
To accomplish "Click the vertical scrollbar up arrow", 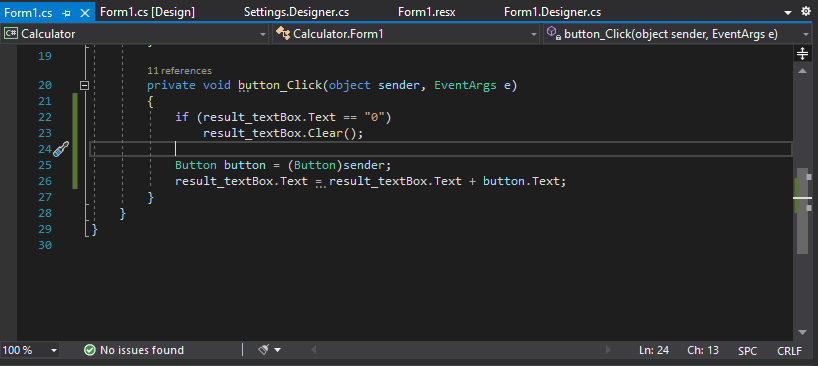I will [802, 70].
